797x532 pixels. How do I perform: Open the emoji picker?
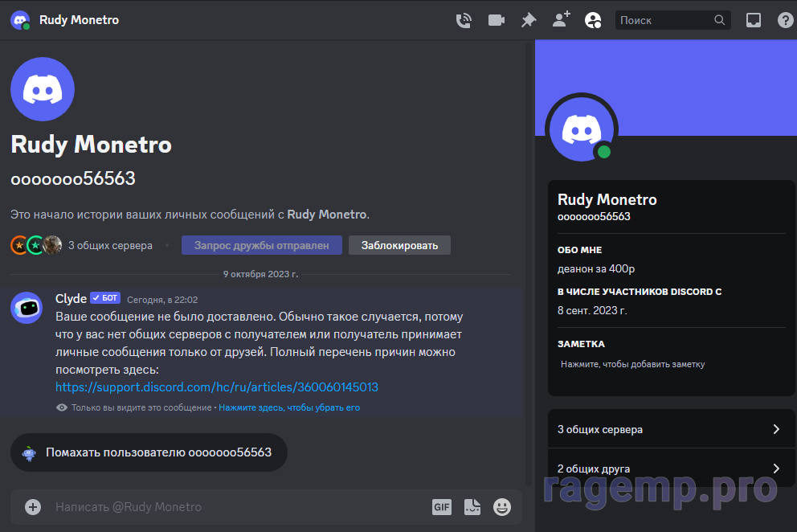pos(502,506)
